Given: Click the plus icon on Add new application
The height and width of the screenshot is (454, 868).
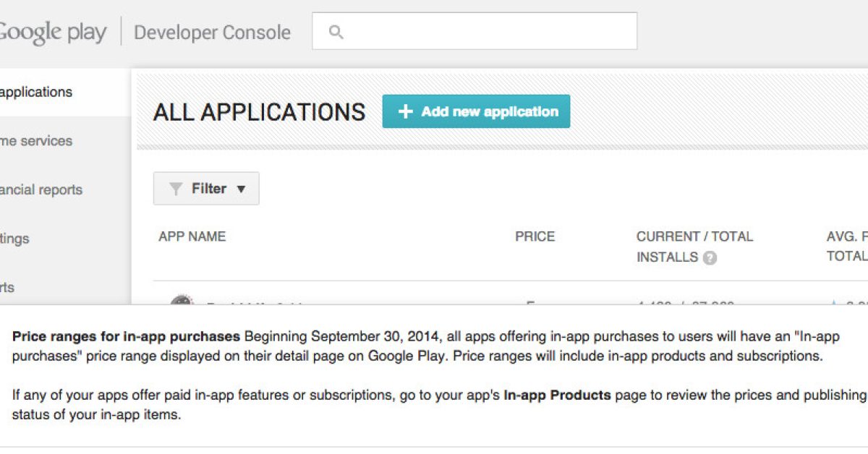Looking at the screenshot, I should click(x=406, y=111).
